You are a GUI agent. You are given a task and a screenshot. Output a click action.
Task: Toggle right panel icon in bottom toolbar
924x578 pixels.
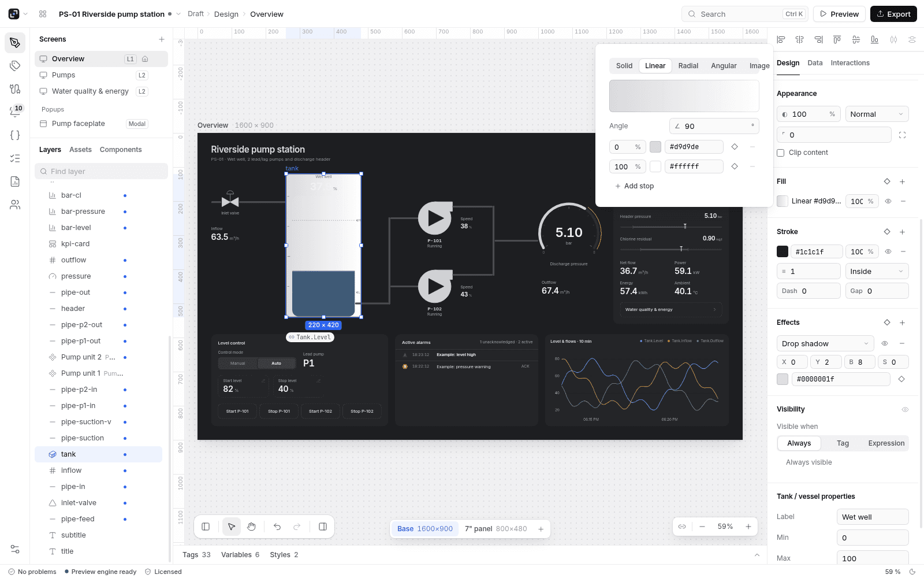[323, 527]
